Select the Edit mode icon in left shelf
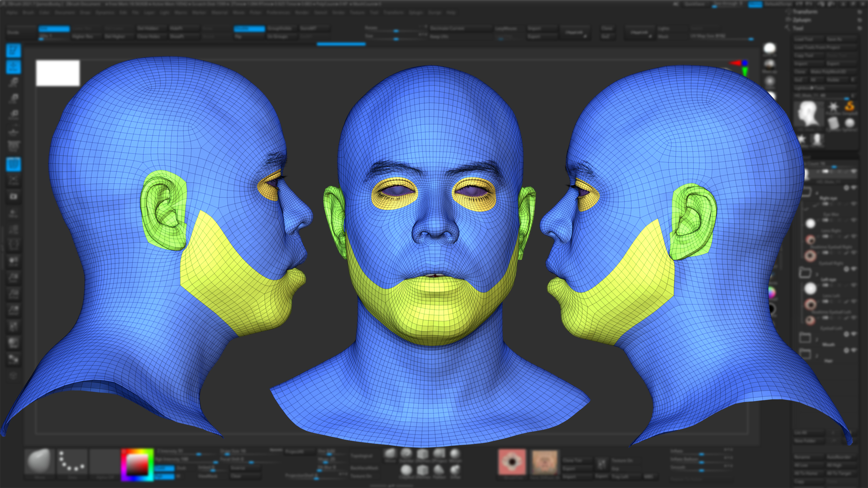This screenshot has width=868, height=488. (x=13, y=51)
